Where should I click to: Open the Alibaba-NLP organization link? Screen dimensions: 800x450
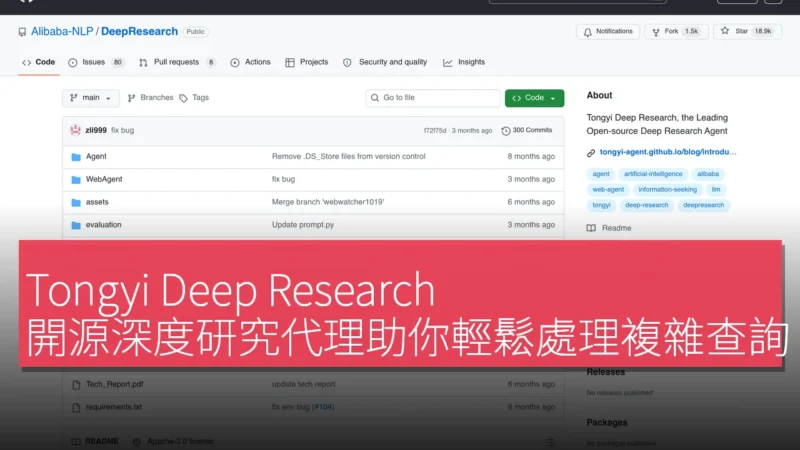[x=62, y=32]
